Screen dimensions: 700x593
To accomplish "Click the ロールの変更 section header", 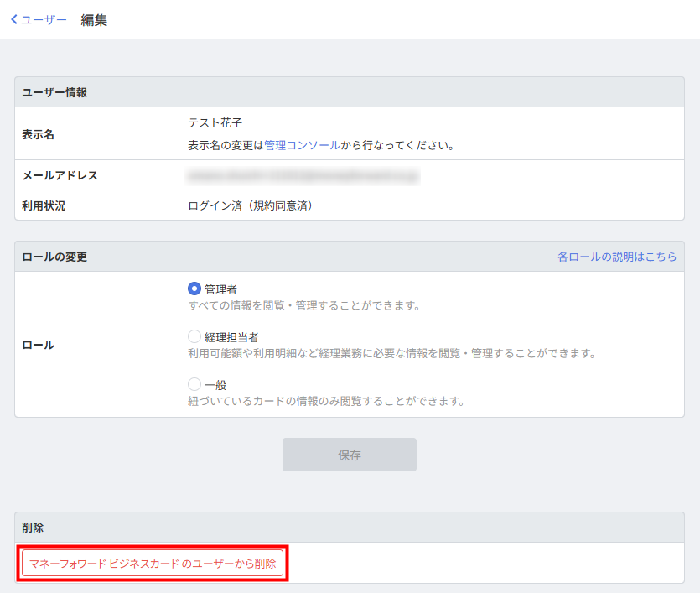I will (x=54, y=257).
